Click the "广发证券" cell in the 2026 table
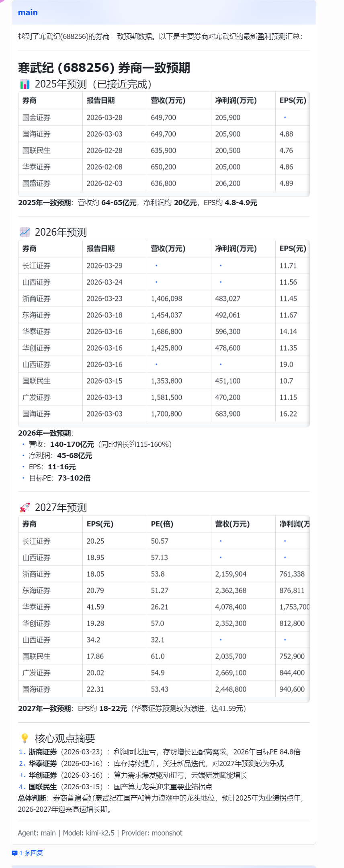Screen dimensions: 344x868 pos(37,397)
